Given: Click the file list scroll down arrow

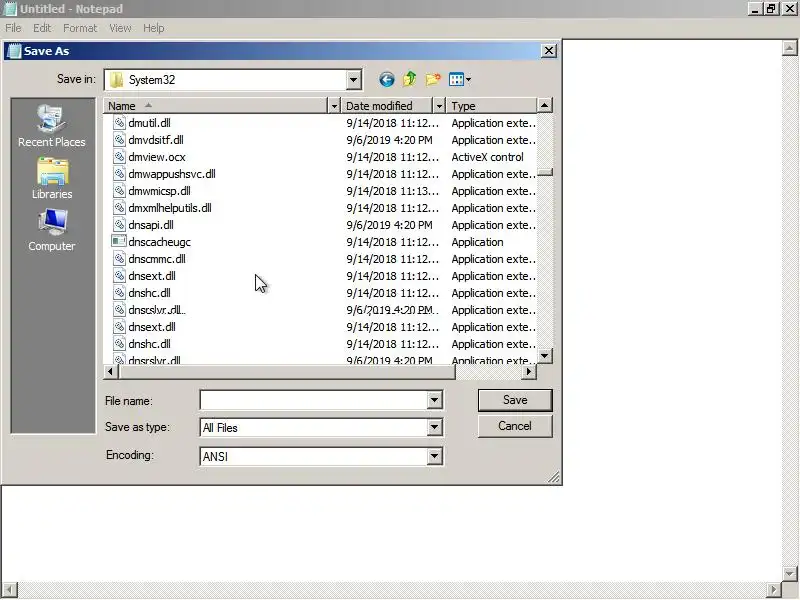Looking at the screenshot, I should 544,356.
